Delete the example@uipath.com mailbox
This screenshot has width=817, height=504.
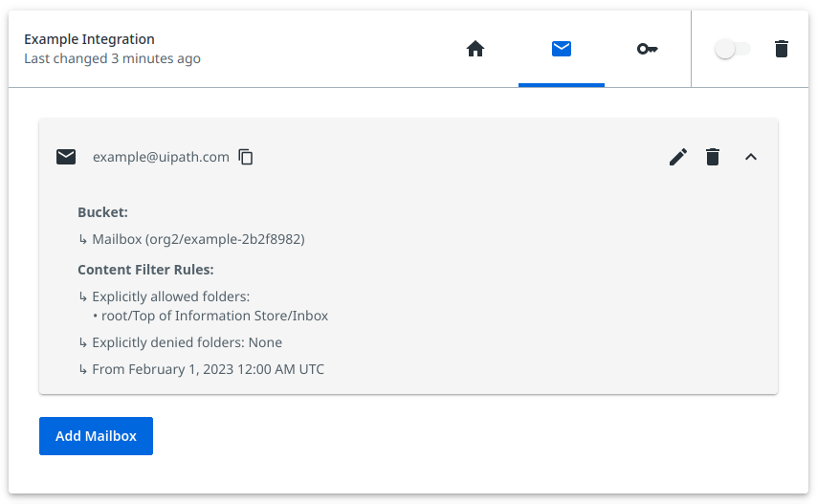tap(713, 157)
